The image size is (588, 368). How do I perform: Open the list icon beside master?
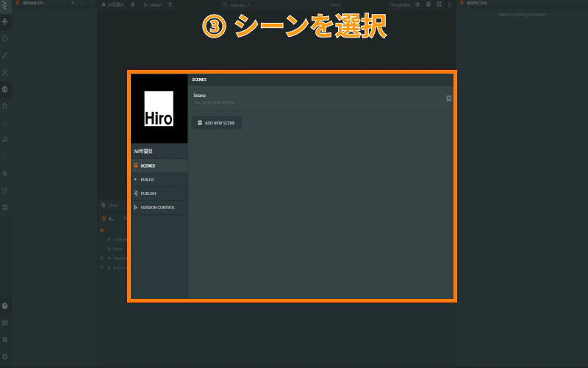tap(170, 5)
